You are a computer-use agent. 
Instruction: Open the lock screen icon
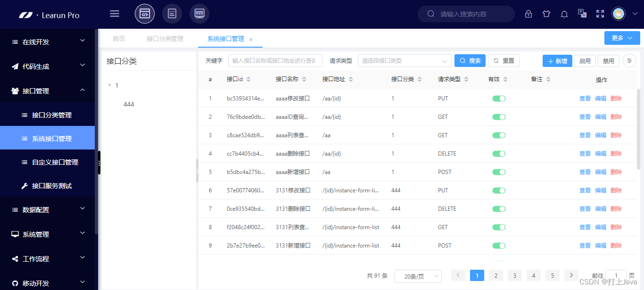pos(528,14)
